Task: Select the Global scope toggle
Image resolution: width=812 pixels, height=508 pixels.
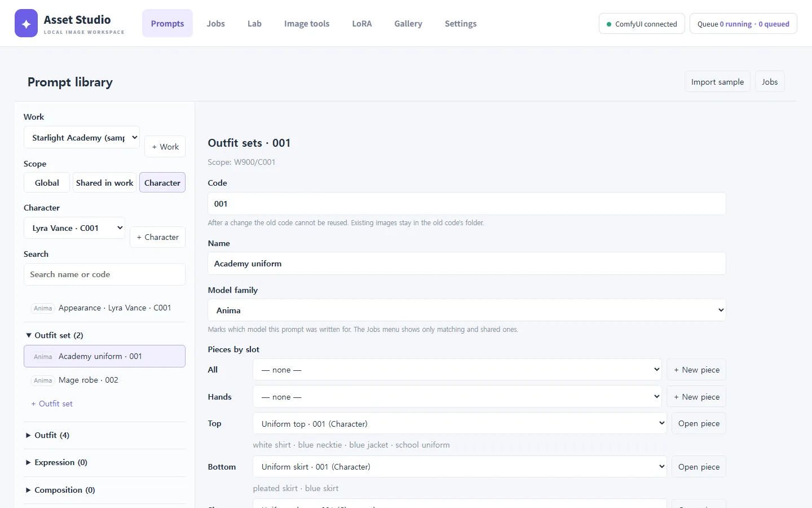Action: [x=47, y=183]
